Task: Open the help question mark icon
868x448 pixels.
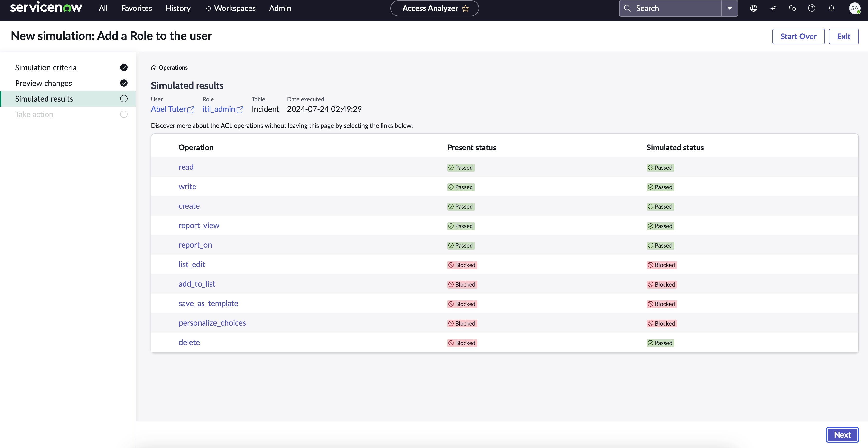Action: coord(812,9)
